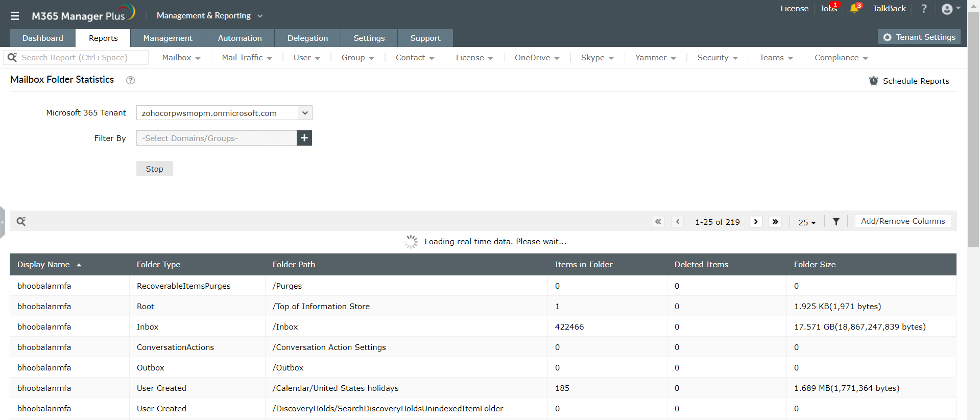This screenshot has width=980, height=420.
Task: Open the filter funnel icon
Action: pyautogui.click(x=836, y=222)
